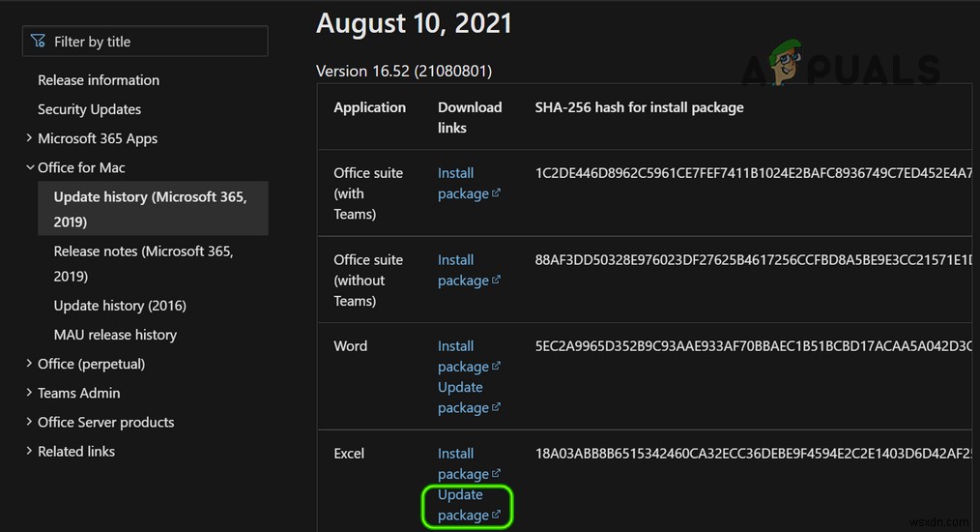Screen dimensions: 980x532
Task: Open Release information page
Action: click(99, 80)
